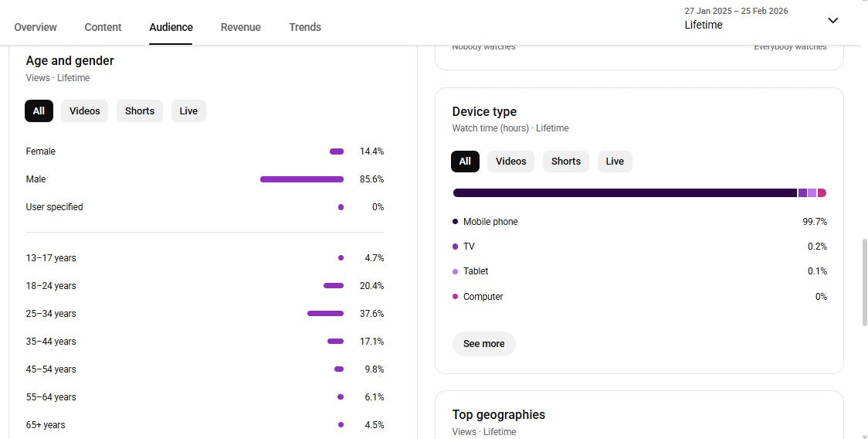Click the 25–34 years bar
This screenshot has height=439, width=868.
325,314
